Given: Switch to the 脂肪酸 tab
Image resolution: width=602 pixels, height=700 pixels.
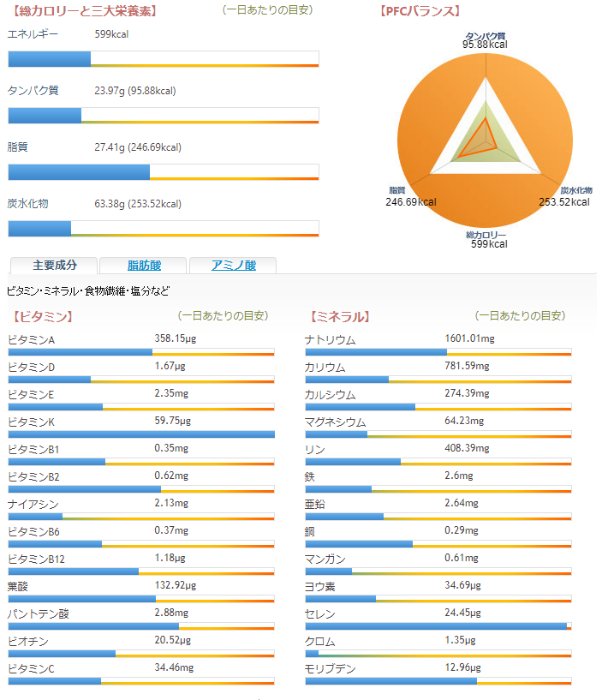Looking at the screenshot, I should tap(143, 266).
